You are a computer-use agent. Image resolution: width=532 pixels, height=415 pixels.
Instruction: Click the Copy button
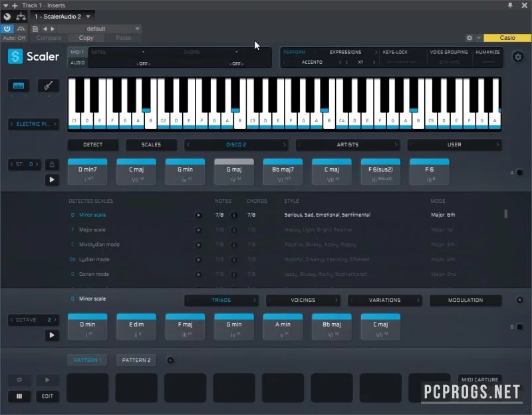(x=86, y=38)
